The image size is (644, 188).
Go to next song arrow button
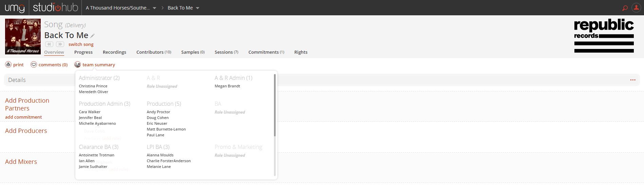(60, 44)
